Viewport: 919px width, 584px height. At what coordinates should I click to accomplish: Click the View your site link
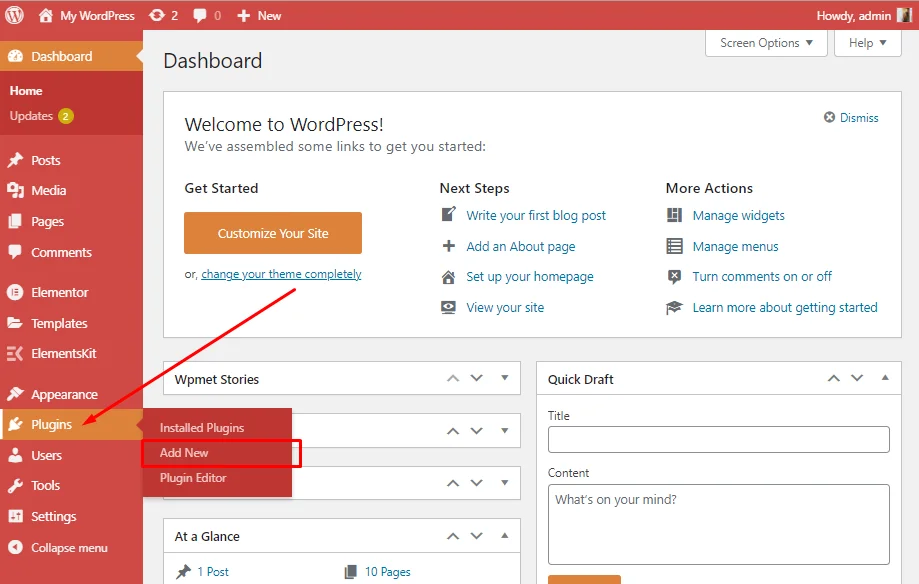(x=505, y=307)
